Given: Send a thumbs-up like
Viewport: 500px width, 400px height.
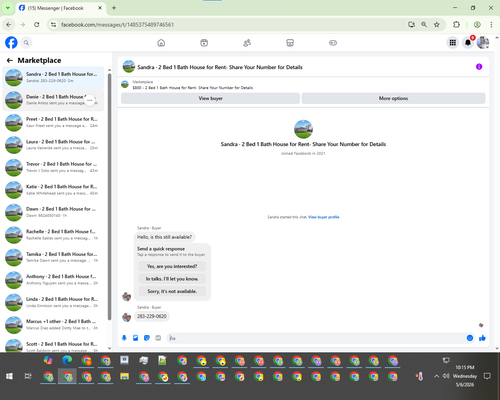Looking at the screenshot, I should [482, 338].
